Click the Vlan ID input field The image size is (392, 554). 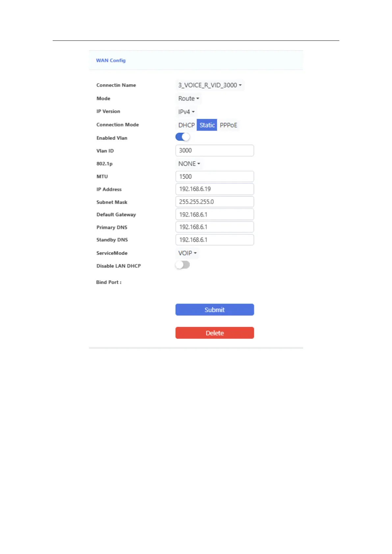[215, 151]
